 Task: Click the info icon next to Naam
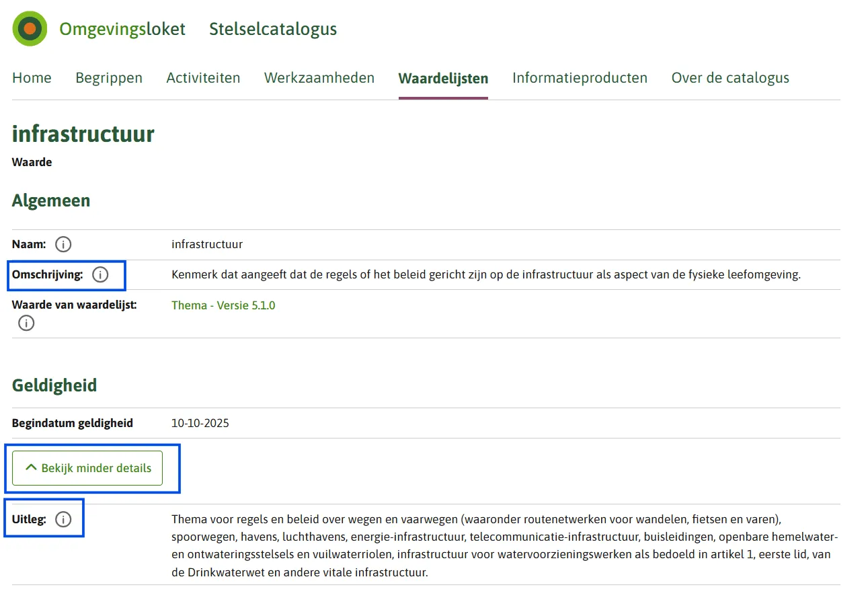63,244
